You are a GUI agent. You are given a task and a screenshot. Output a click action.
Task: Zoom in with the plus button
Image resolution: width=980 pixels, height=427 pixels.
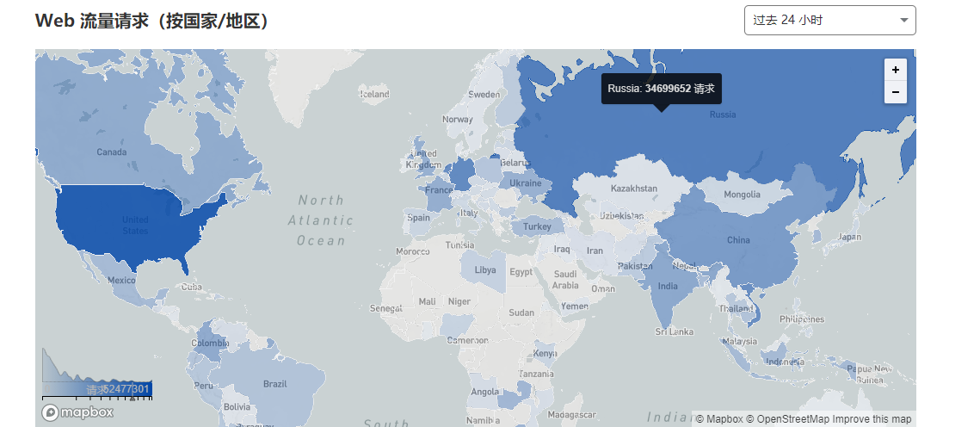[x=895, y=70]
